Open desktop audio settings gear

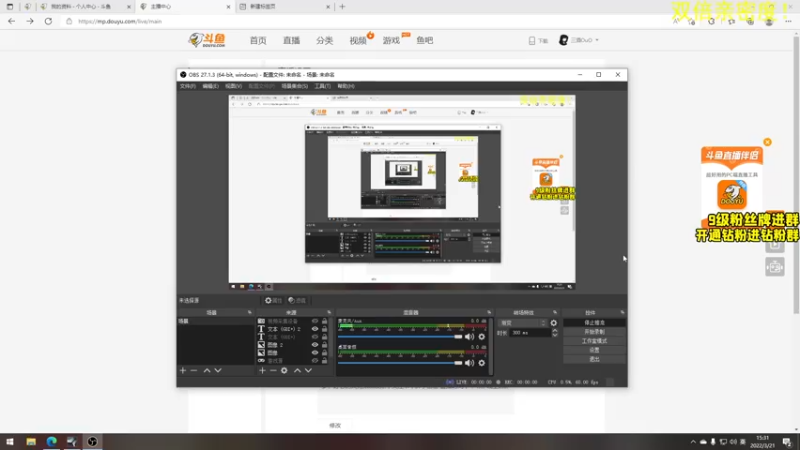(x=482, y=363)
